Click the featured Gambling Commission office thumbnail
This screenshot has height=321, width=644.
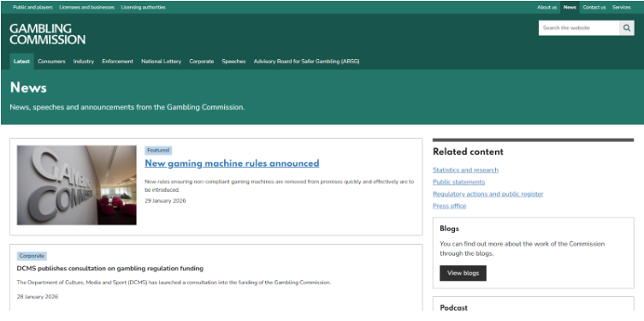click(x=77, y=185)
